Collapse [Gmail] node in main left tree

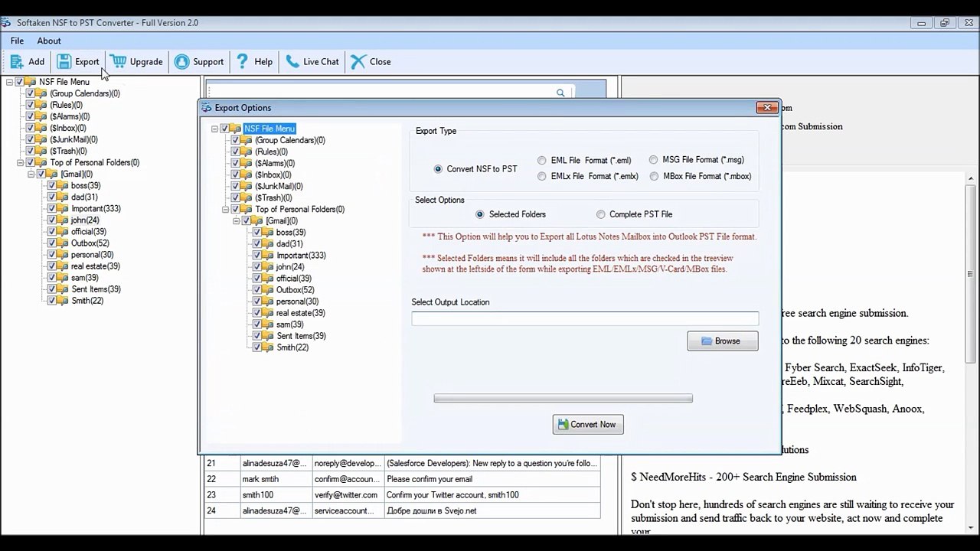pos(31,174)
